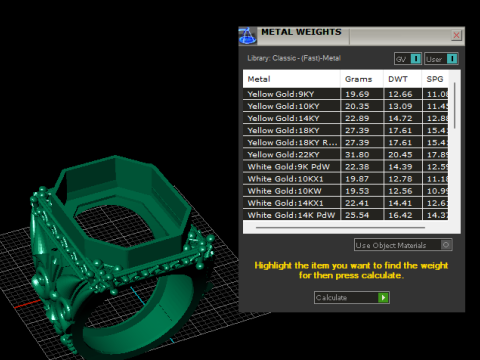480x360 pixels.
Task: Select the Yellow Gold:18KY row
Action: [345, 130]
